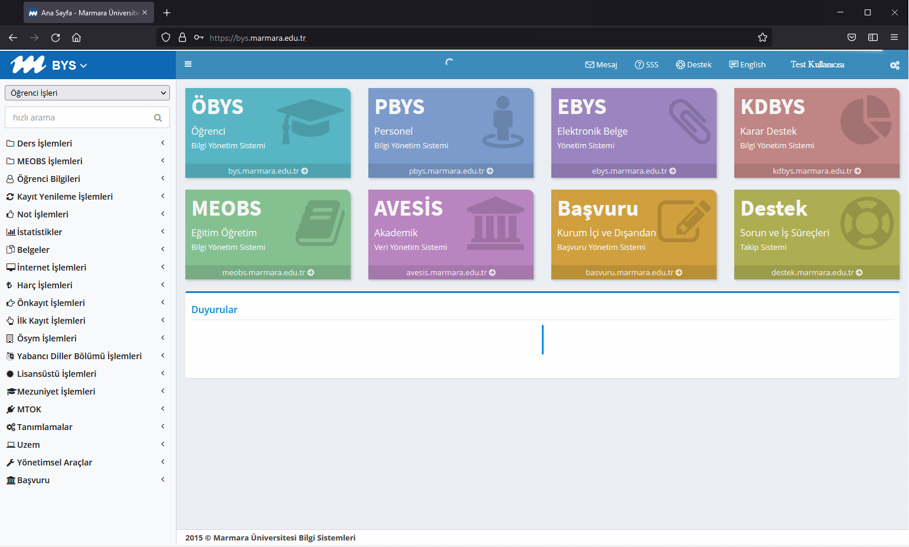The width and height of the screenshot is (909, 547).
Task: Click the pie chart icon on the KDBYS card
Action: 866,121
